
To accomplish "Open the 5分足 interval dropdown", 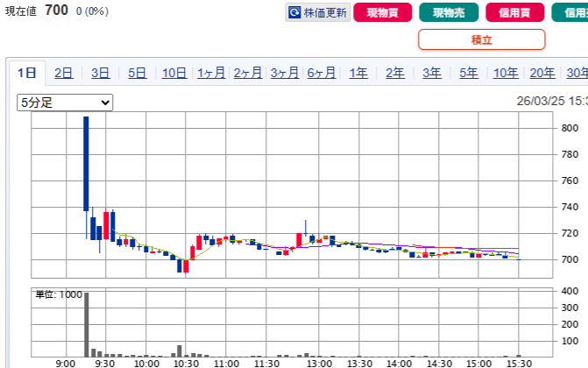I will coord(66,103).
